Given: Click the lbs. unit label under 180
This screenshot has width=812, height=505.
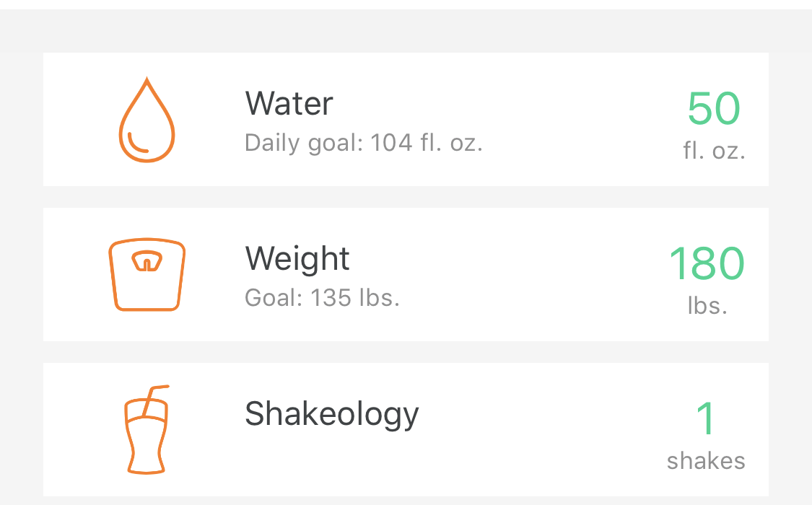Looking at the screenshot, I should pos(707,306).
